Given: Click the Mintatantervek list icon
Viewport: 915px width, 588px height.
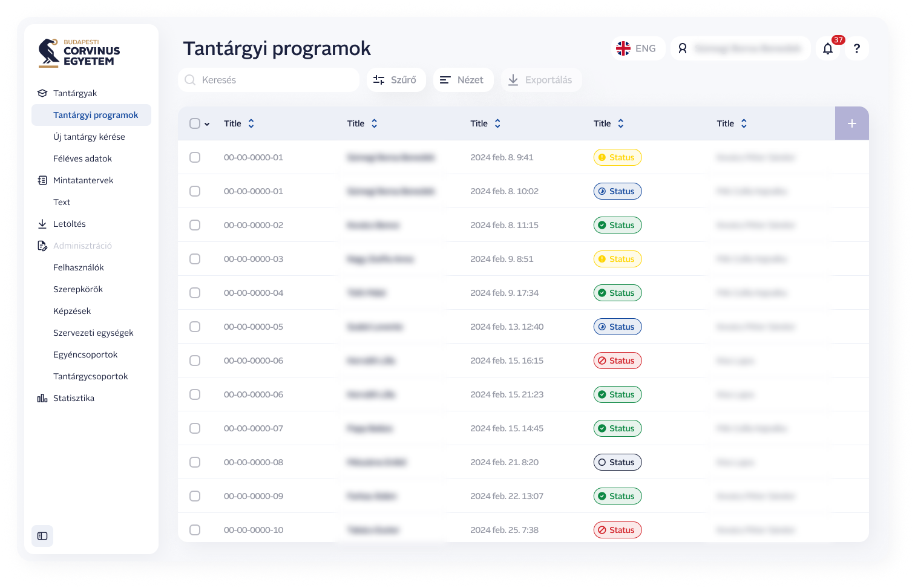Looking at the screenshot, I should [x=42, y=180].
